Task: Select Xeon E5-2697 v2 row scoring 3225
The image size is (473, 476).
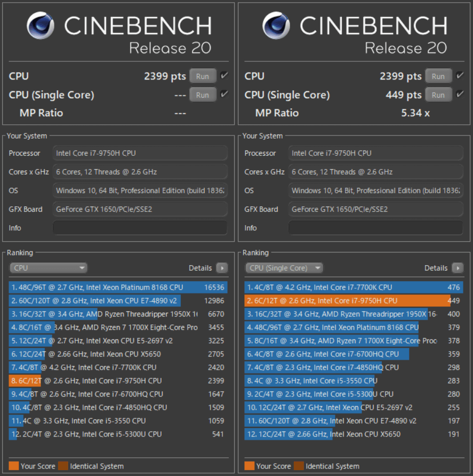Action: click(118, 341)
